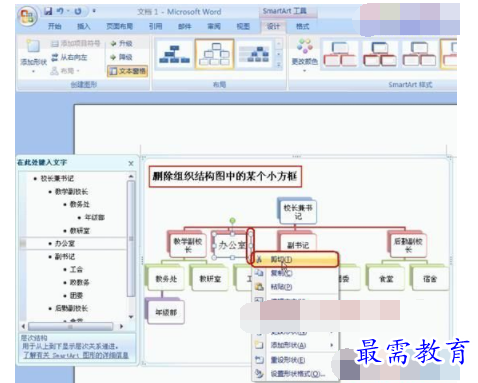Expand the 添加形状 dropdown arrow
This screenshot has width=478, height=383.
33,71
